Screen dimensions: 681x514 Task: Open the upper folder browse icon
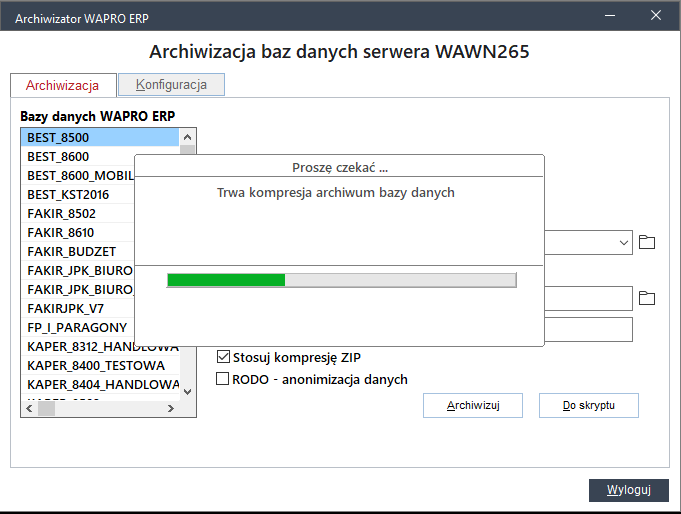[x=647, y=242]
